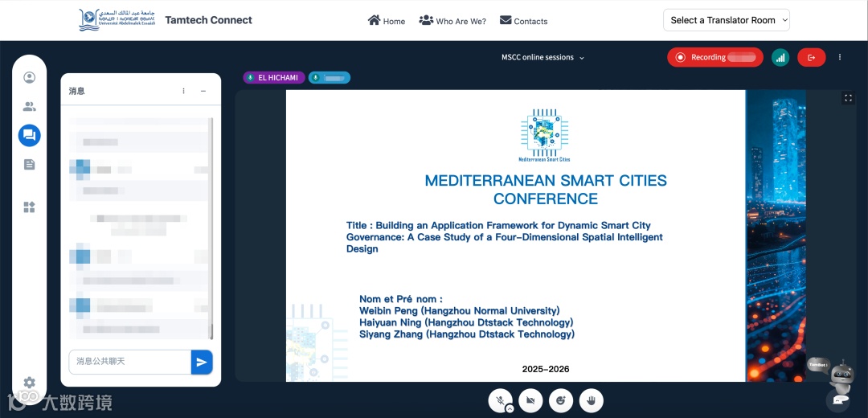This screenshot has width=868, height=418.
Task: Open settings gear in sidebar
Action: pyautogui.click(x=30, y=382)
